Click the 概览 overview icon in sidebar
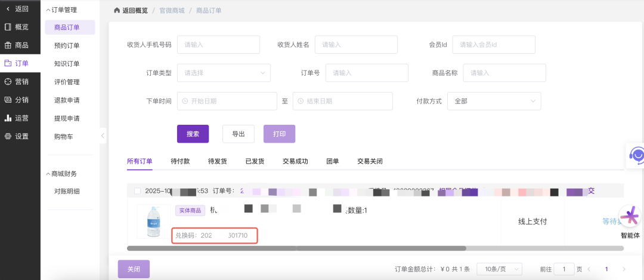The image size is (644, 280). click(8, 27)
